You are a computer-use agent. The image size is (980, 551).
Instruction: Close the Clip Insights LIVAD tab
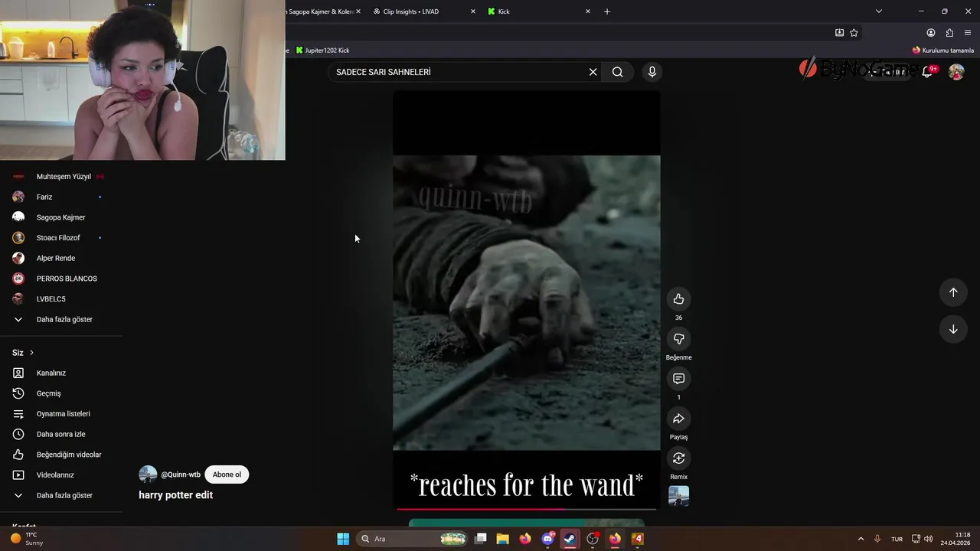[472, 11]
